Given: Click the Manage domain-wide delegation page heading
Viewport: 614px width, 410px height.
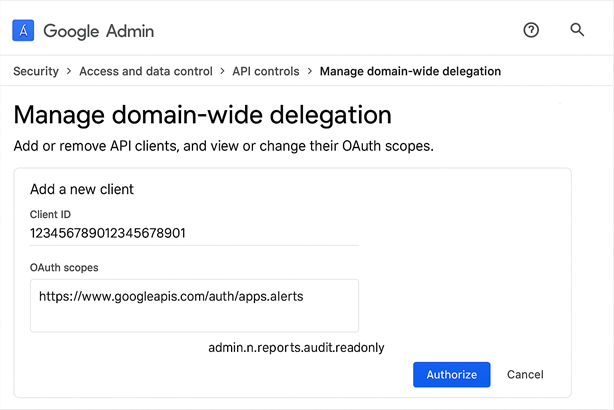Looking at the screenshot, I should pos(202,115).
